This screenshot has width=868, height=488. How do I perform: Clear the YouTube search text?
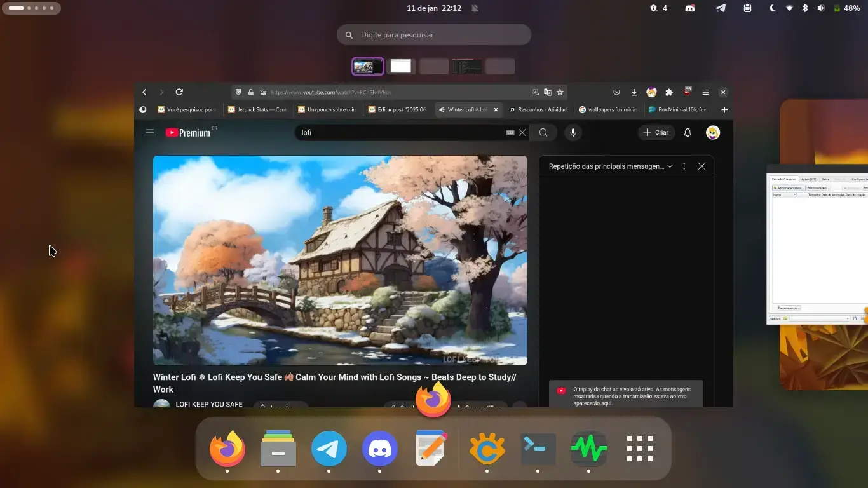522,132
